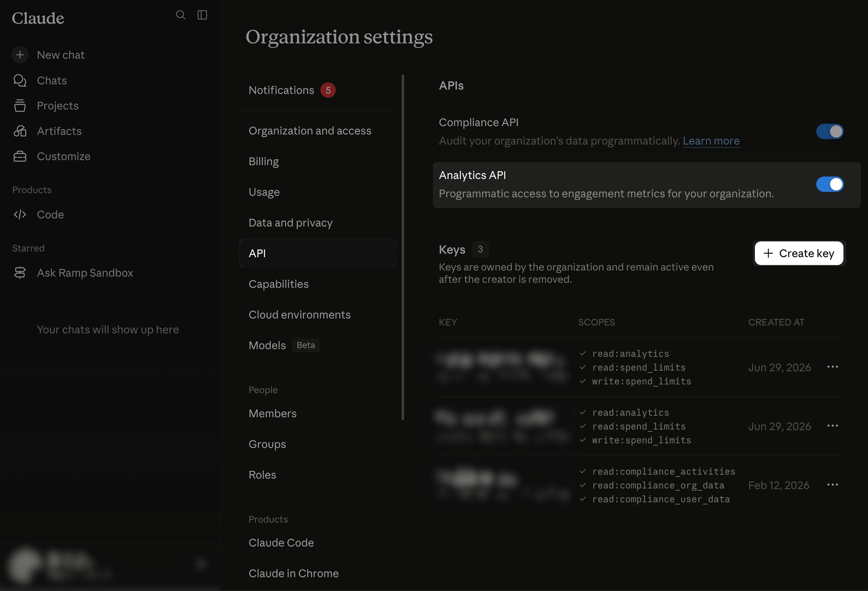Click the SCOPES column header
The height and width of the screenshot is (591, 868).
[596, 322]
